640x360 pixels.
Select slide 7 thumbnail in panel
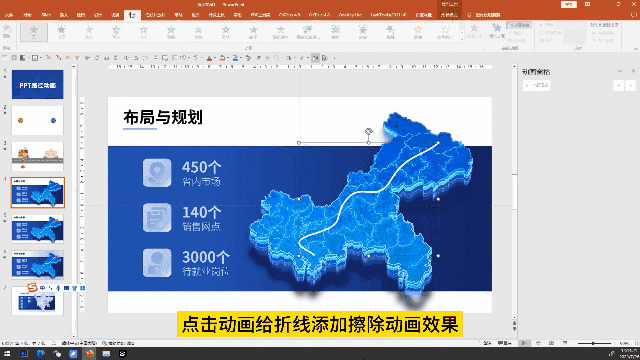[38, 301]
